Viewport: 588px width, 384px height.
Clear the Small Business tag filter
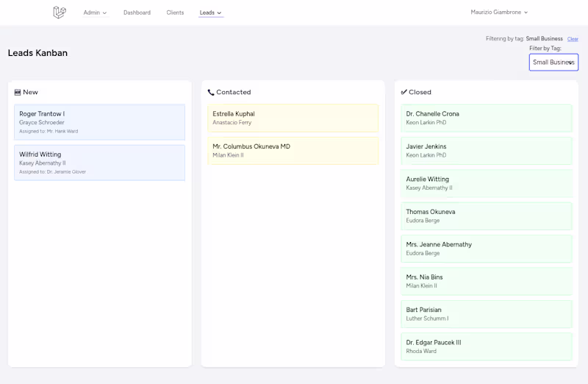coord(573,39)
